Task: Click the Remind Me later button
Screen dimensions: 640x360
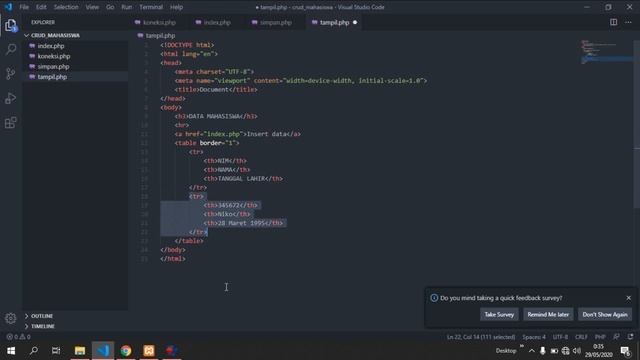Action: tap(548, 314)
